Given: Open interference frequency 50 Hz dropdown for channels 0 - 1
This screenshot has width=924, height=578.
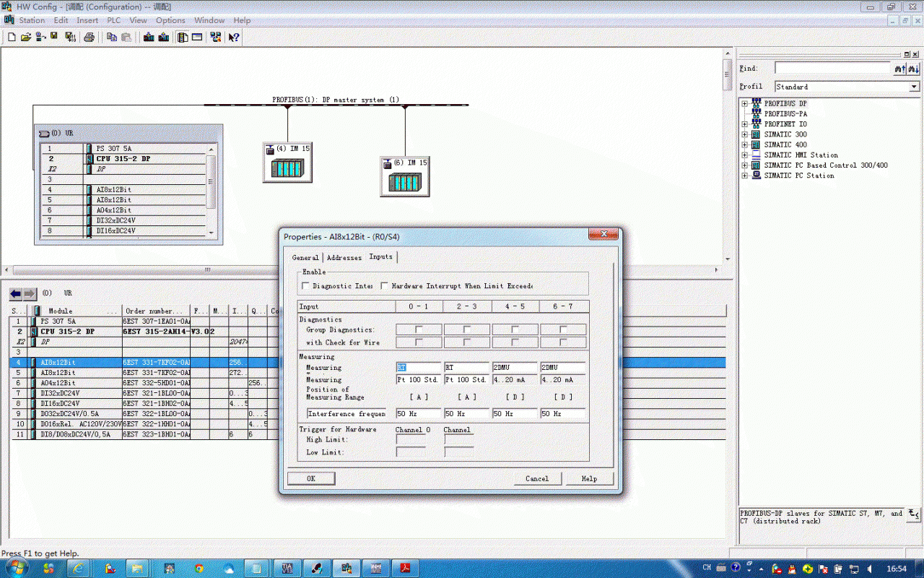Looking at the screenshot, I should pyautogui.click(x=418, y=414).
